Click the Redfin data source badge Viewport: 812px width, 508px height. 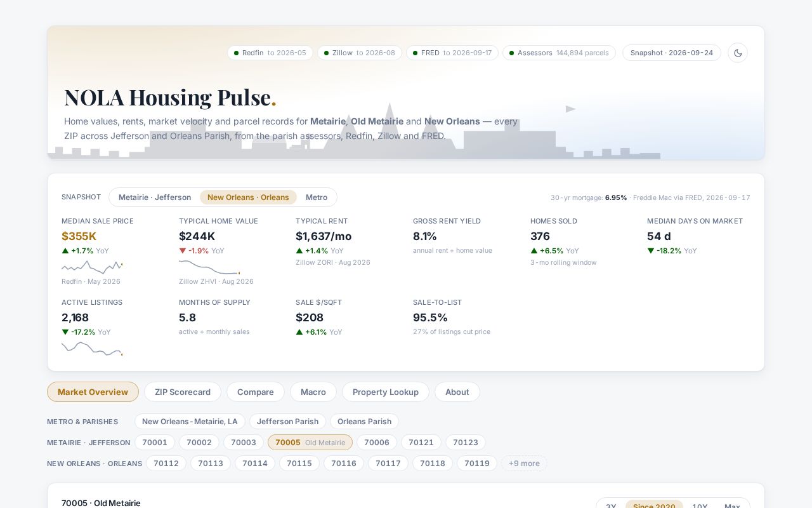(x=270, y=53)
